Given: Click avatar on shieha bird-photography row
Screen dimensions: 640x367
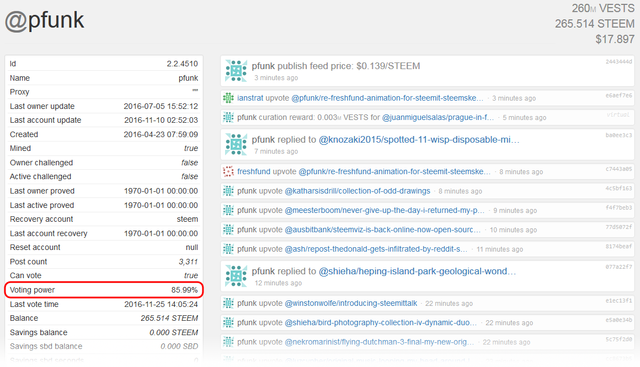Looking at the screenshot, I should point(228,323).
